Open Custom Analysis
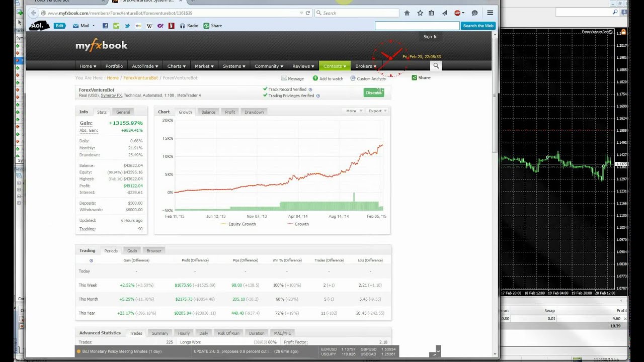Image resolution: width=644 pixels, height=362 pixels. tap(368, 78)
